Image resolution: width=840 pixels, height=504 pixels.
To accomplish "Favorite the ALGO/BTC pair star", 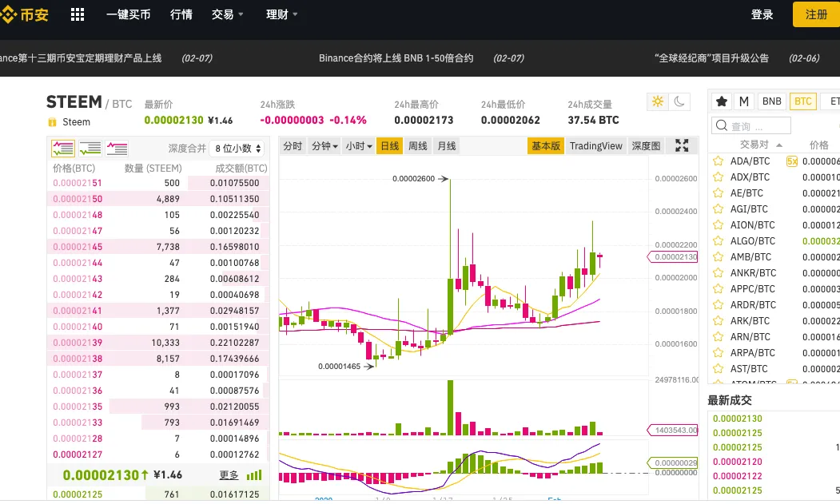I will [718, 241].
